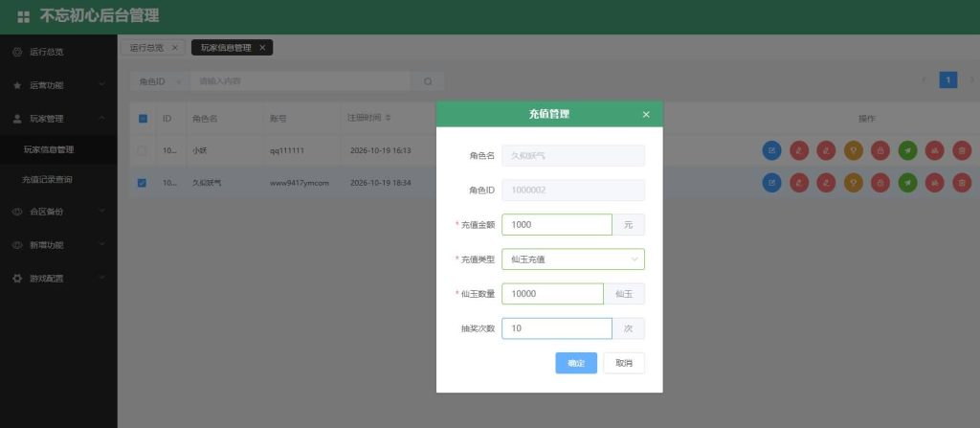The image size is (980, 428).
Task: Sort by 注册时间 using the sort arrows
Action: [x=389, y=118]
